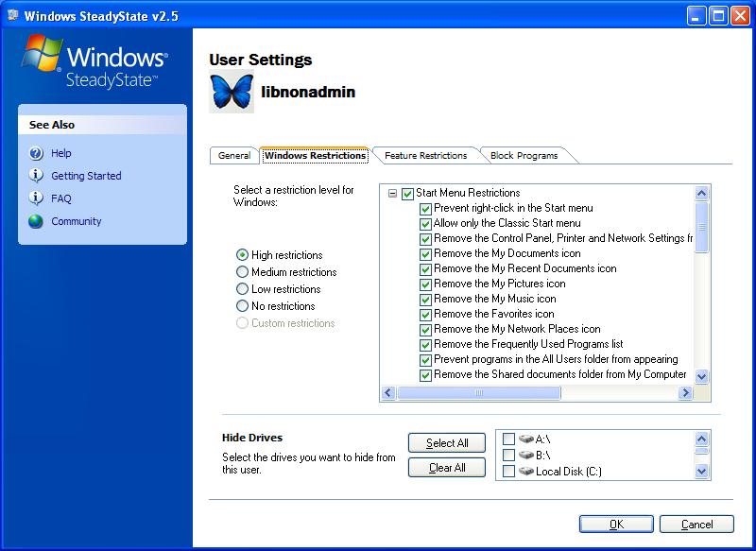
Task: Click restrictions list scroll down arrow
Action: (701, 376)
